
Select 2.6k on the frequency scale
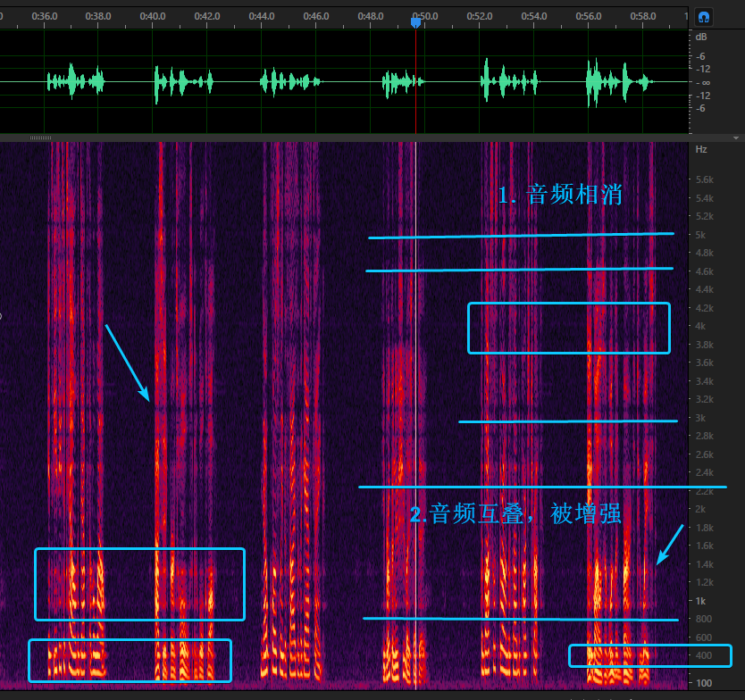coord(705,454)
